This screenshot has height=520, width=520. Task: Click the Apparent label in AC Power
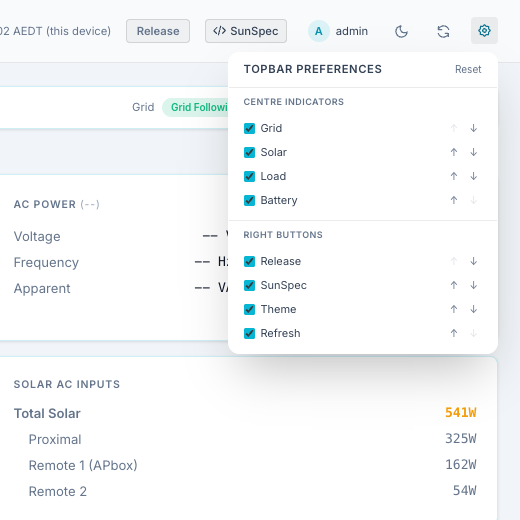[x=42, y=289]
